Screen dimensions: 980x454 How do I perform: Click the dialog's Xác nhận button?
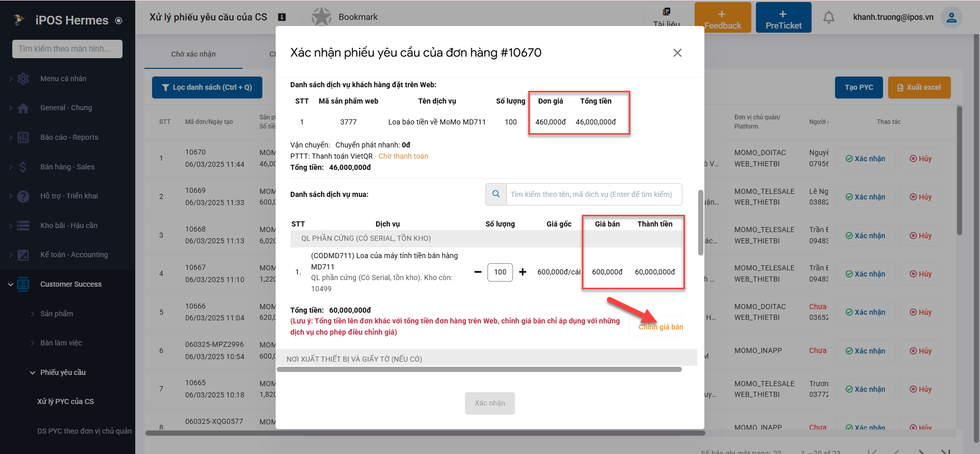490,403
